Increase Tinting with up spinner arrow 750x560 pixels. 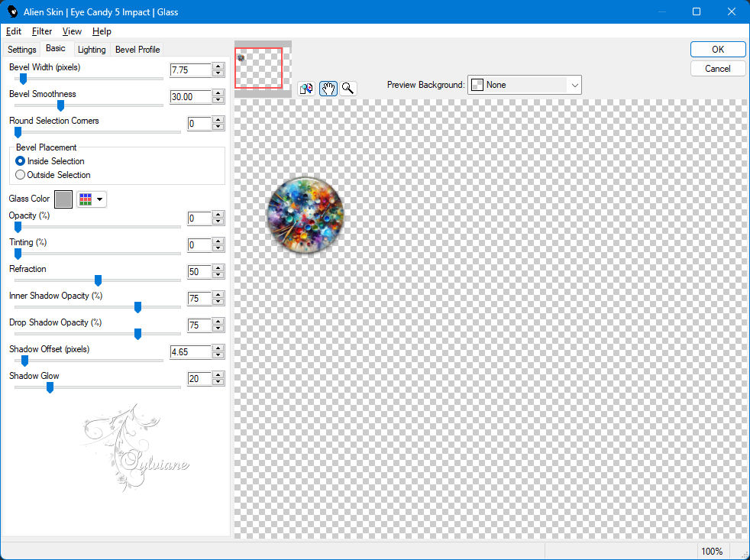(x=218, y=241)
